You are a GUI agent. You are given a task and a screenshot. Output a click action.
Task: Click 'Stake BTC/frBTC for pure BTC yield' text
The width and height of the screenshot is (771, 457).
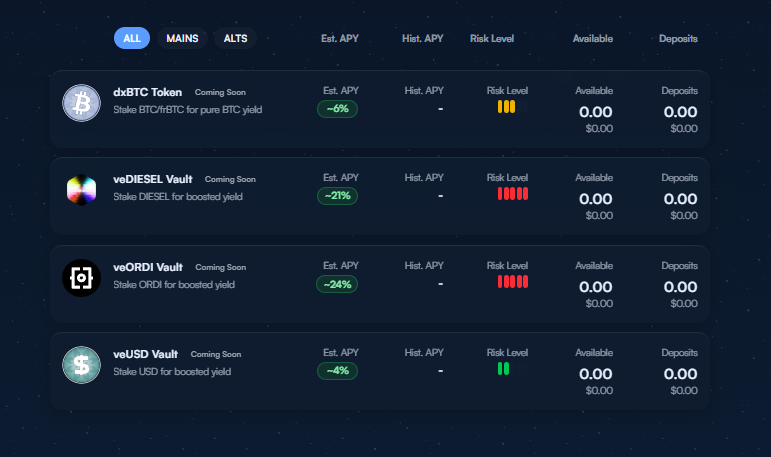click(187, 110)
